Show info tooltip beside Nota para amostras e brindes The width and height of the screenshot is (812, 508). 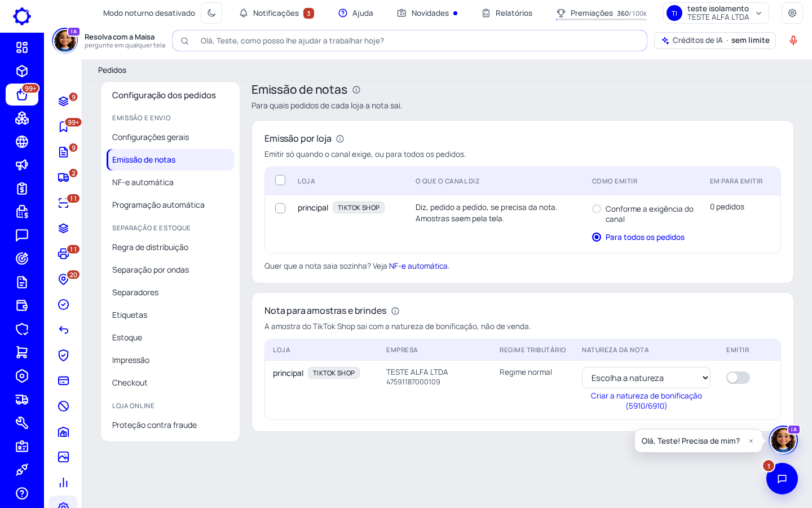[395, 311]
